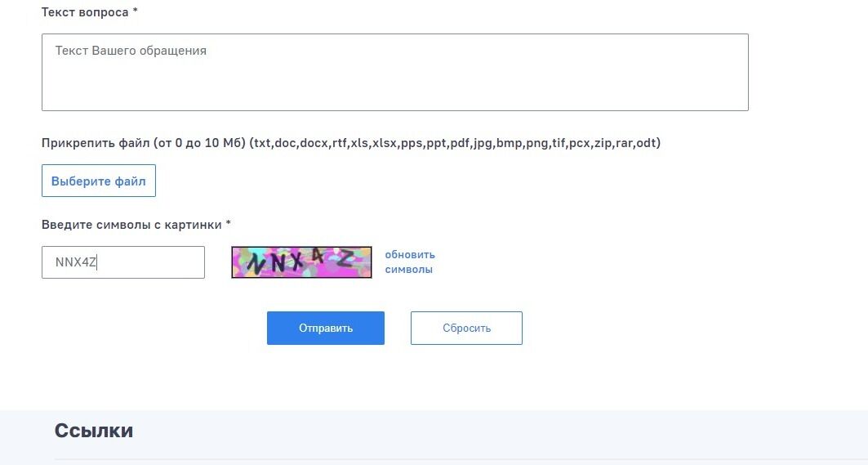
Task: Click the 'Текст вопроса *' label
Action: (x=90, y=12)
